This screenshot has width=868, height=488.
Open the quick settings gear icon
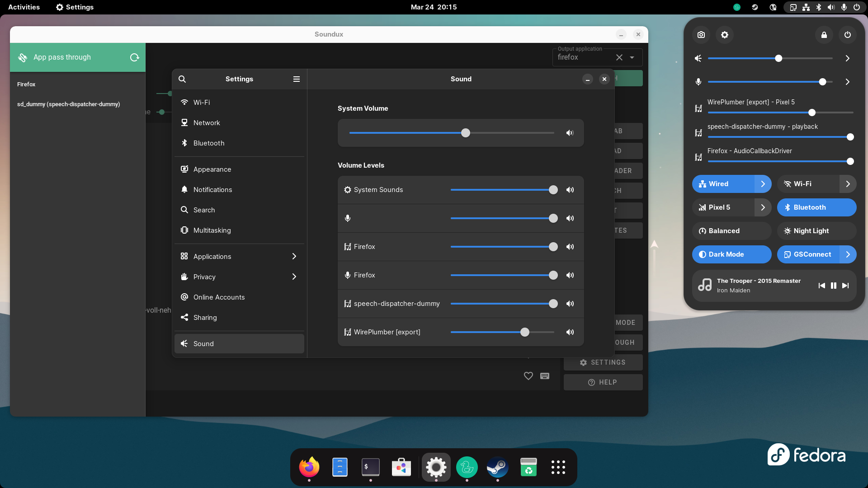[x=725, y=35]
